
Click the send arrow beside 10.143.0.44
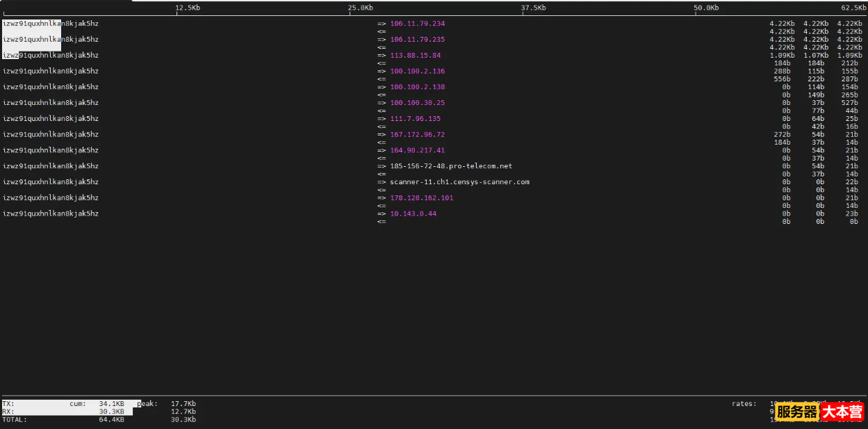coord(382,213)
